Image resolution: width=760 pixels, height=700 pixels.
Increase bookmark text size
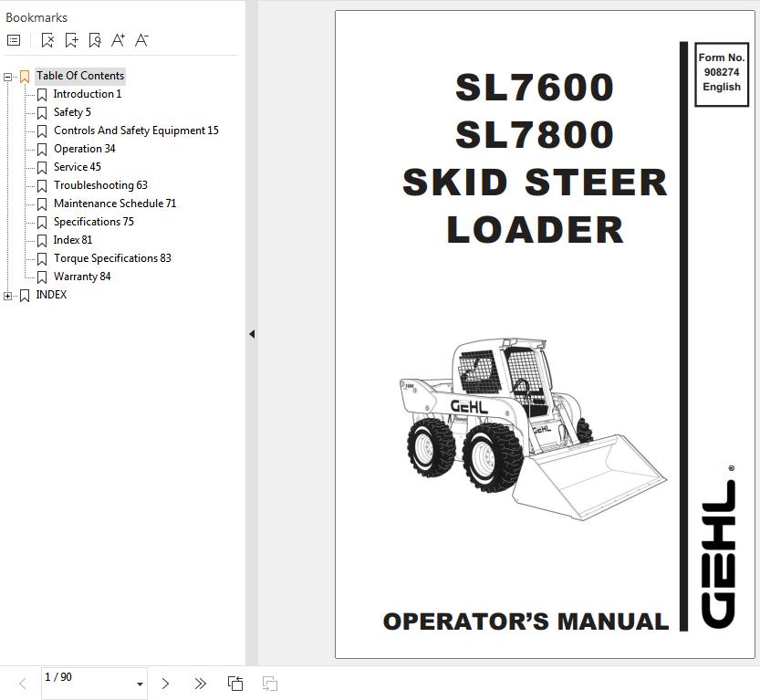[x=119, y=40]
